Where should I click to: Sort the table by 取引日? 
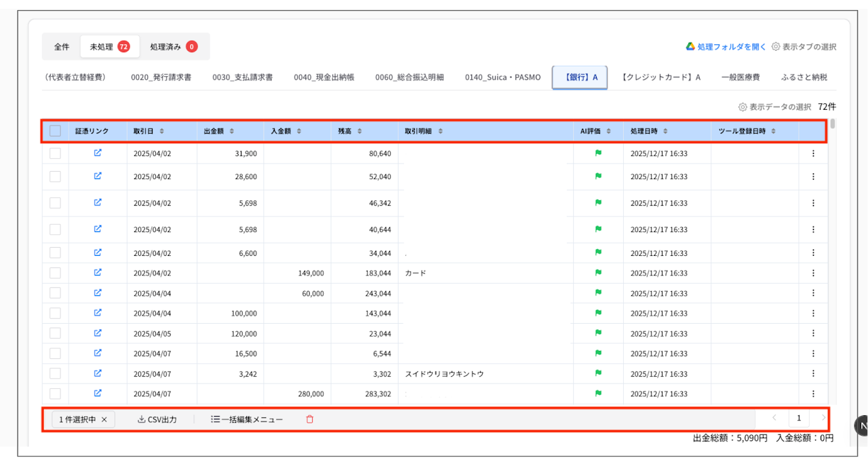[x=162, y=131]
